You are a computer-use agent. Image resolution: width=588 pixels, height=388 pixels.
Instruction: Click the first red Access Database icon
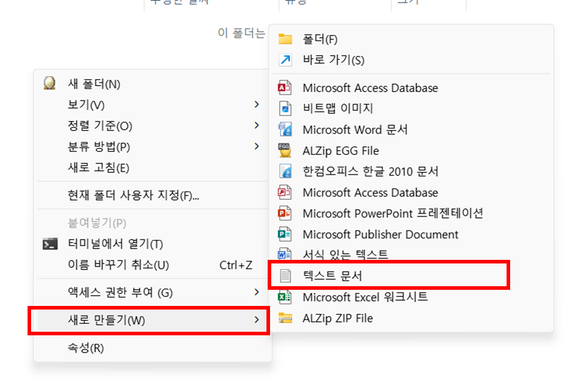[284, 88]
